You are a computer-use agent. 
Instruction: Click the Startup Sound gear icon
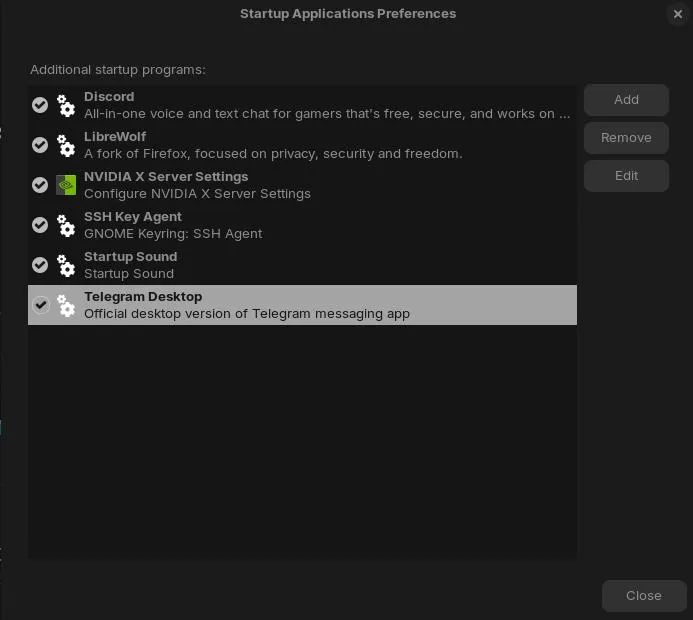coord(66,265)
